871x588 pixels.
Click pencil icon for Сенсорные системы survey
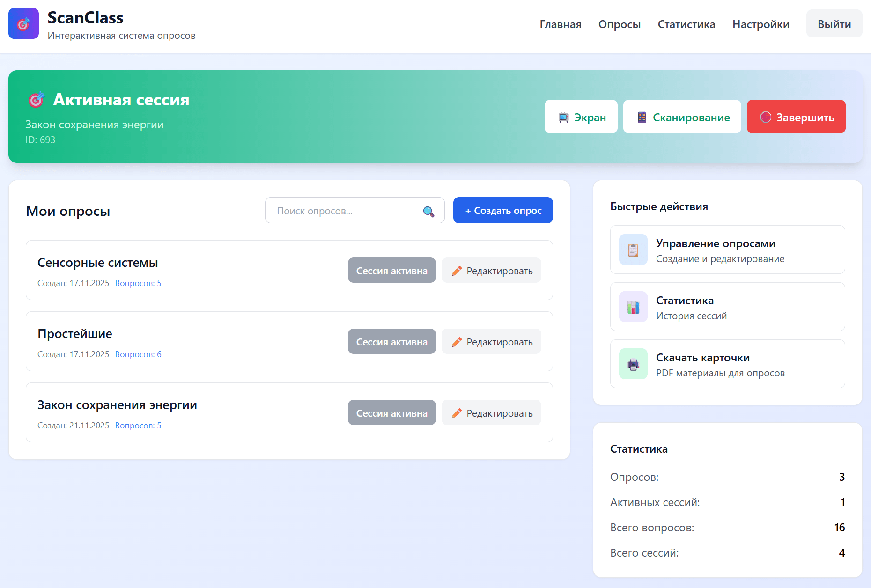tap(457, 271)
